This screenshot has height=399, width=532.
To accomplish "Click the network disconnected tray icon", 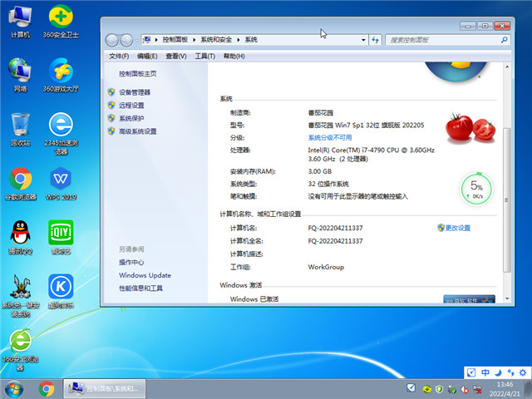I will pyautogui.click(x=477, y=390).
